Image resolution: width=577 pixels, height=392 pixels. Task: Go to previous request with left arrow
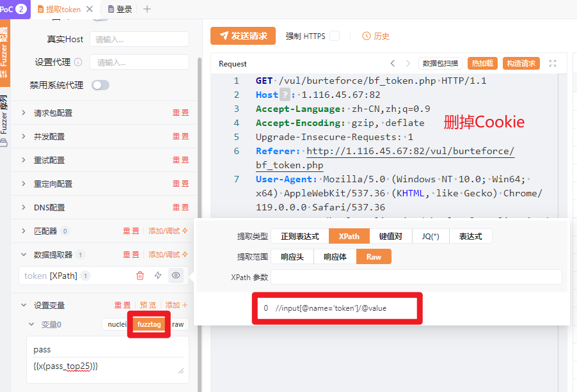(393, 63)
